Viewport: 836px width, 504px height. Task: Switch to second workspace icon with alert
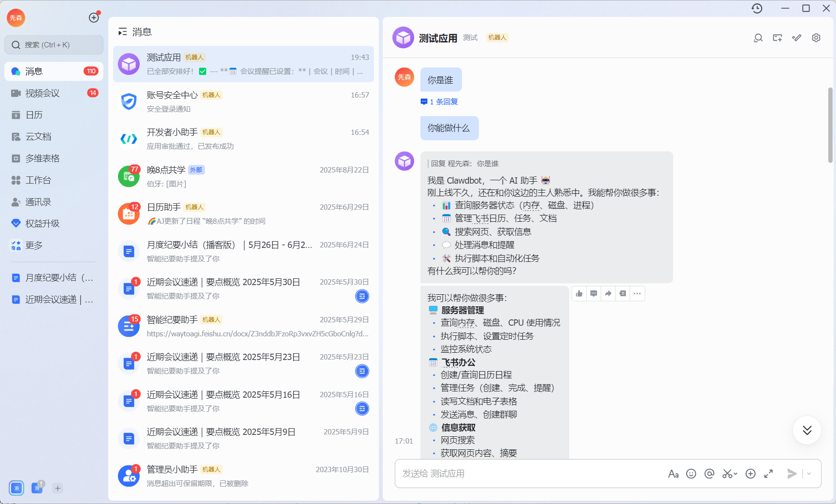[37, 488]
